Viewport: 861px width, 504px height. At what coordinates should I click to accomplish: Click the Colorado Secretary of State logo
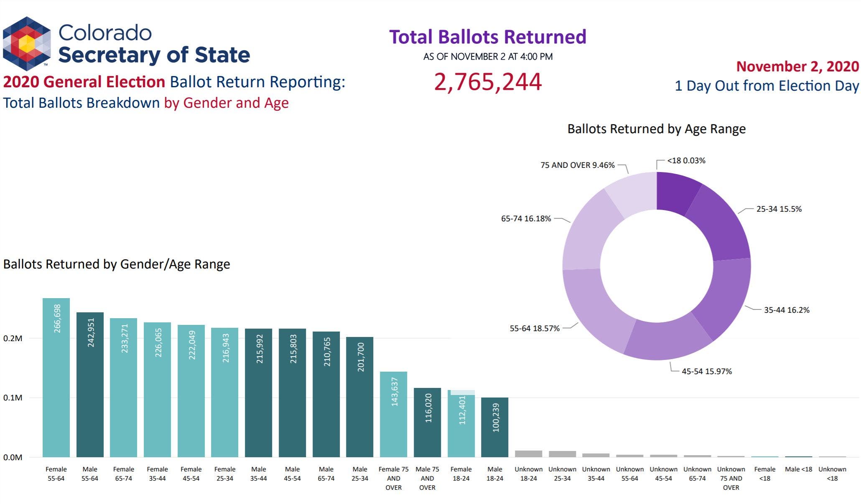tap(27, 43)
